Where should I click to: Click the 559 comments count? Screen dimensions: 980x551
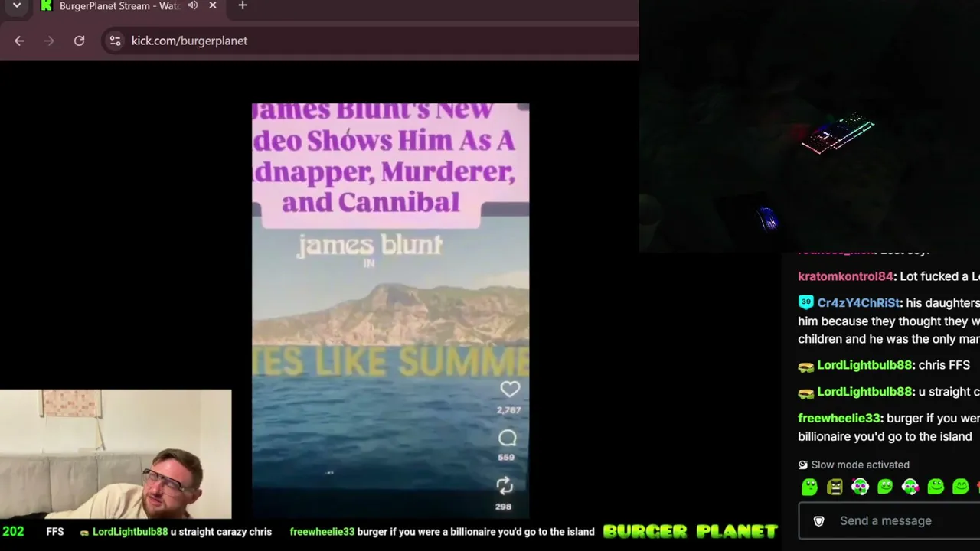point(507,458)
